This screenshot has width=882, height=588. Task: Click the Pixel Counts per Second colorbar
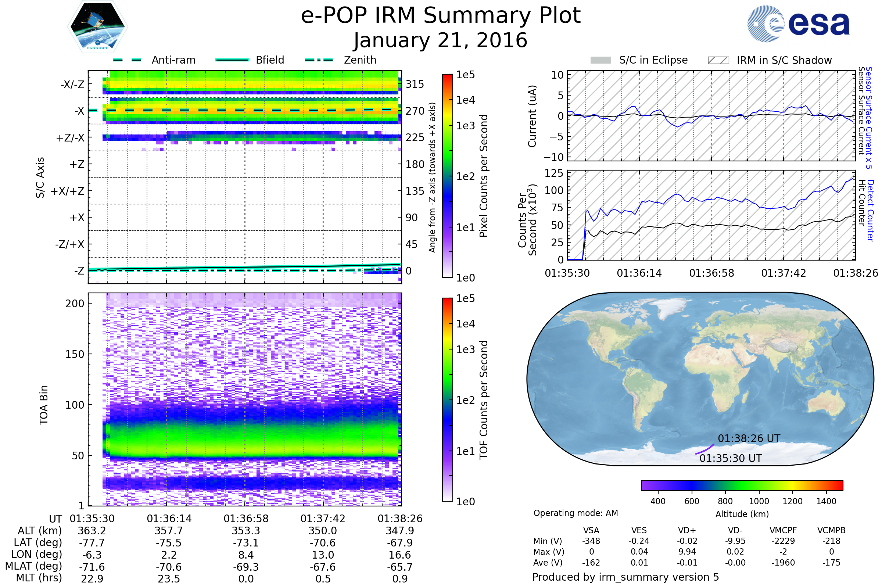click(447, 176)
